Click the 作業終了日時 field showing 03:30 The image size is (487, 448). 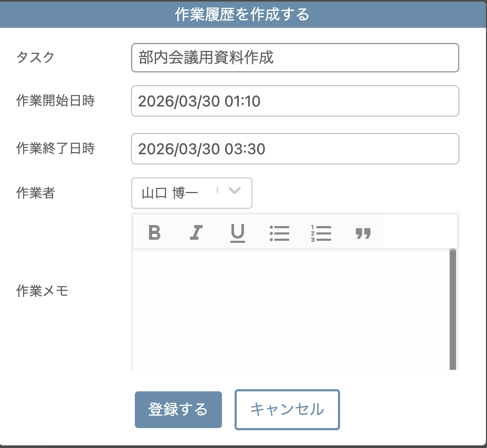point(295,149)
